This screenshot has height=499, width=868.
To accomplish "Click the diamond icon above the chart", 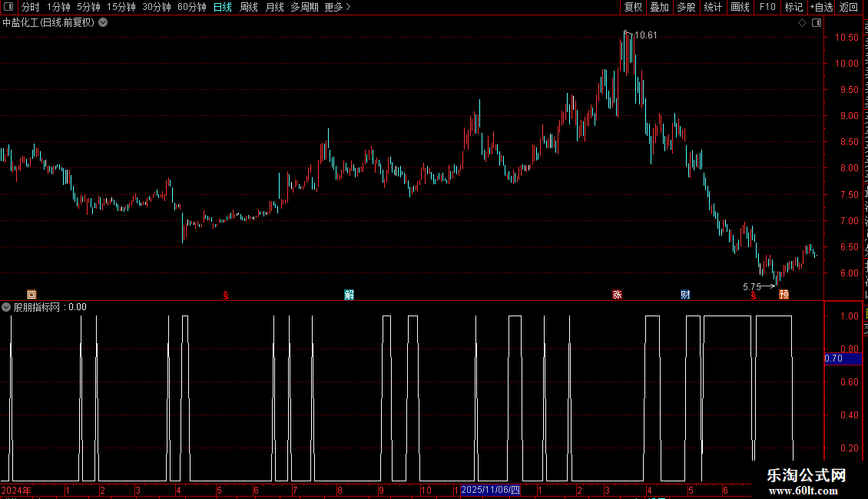I will pos(802,23).
